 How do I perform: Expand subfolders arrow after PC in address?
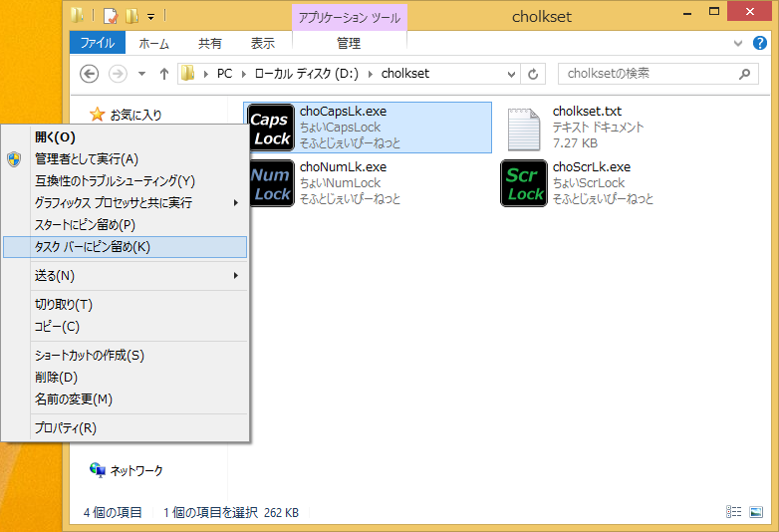pyautogui.click(x=244, y=74)
